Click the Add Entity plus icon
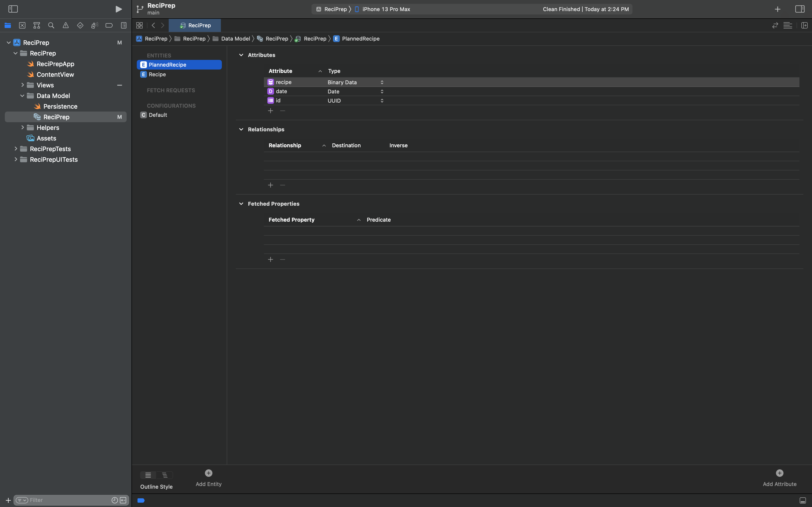This screenshot has width=812, height=507. (208, 473)
